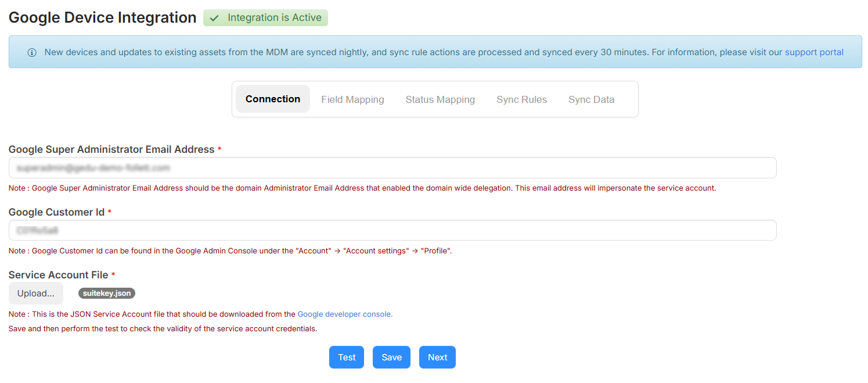Click the Google Device Integration heading

tap(103, 17)
